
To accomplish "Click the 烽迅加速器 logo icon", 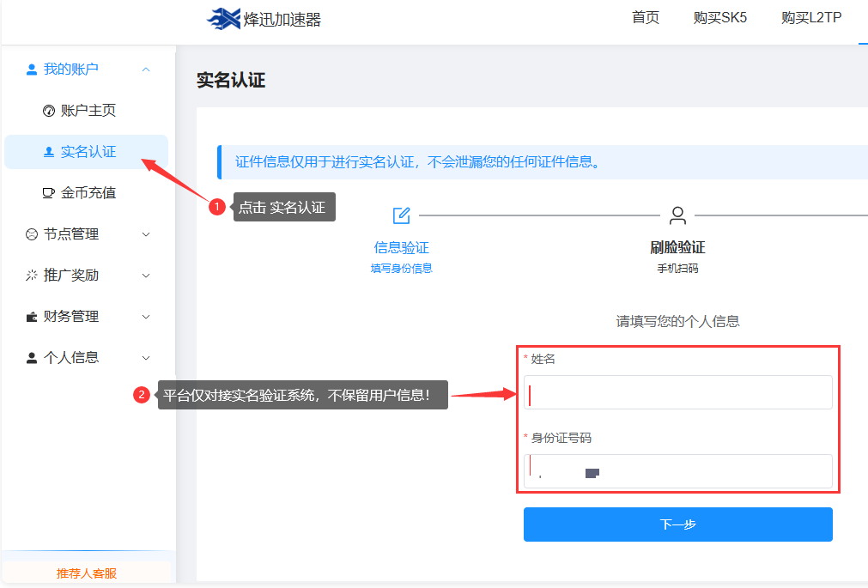I will click(x=224, y=19).
